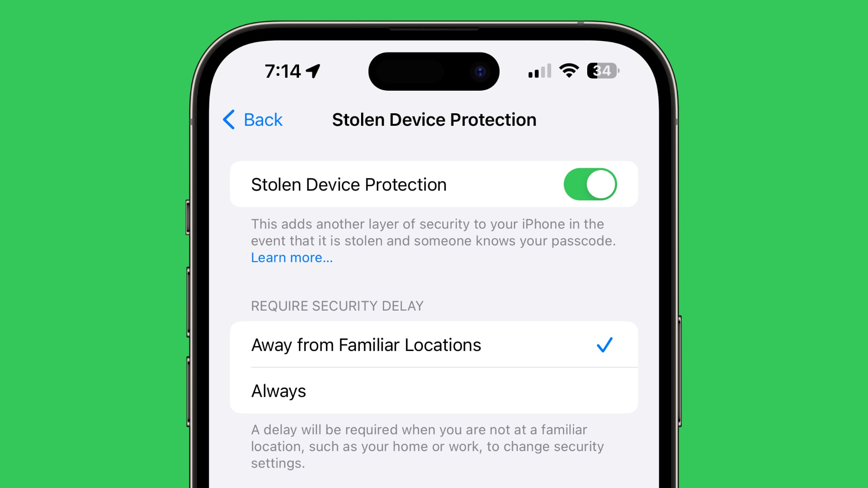Expand the Require Security Delay section

coord(337,306)
